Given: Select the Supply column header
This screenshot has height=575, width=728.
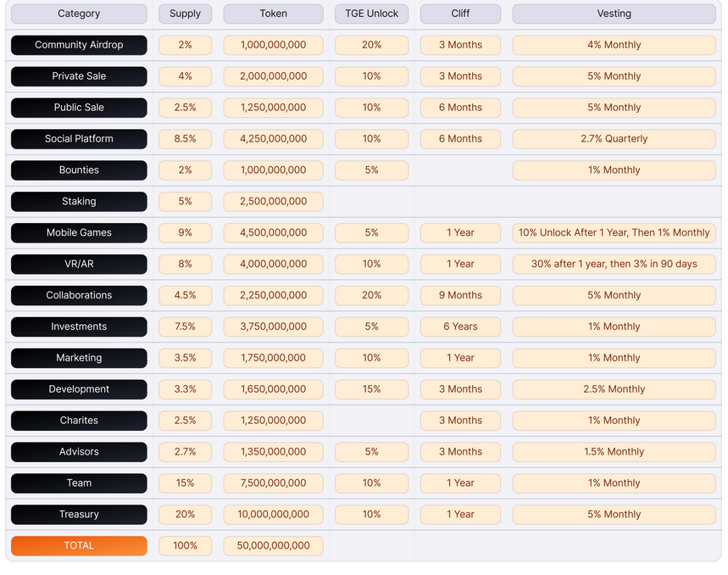Looking at the screenshot, I should [x=185, y=14].
